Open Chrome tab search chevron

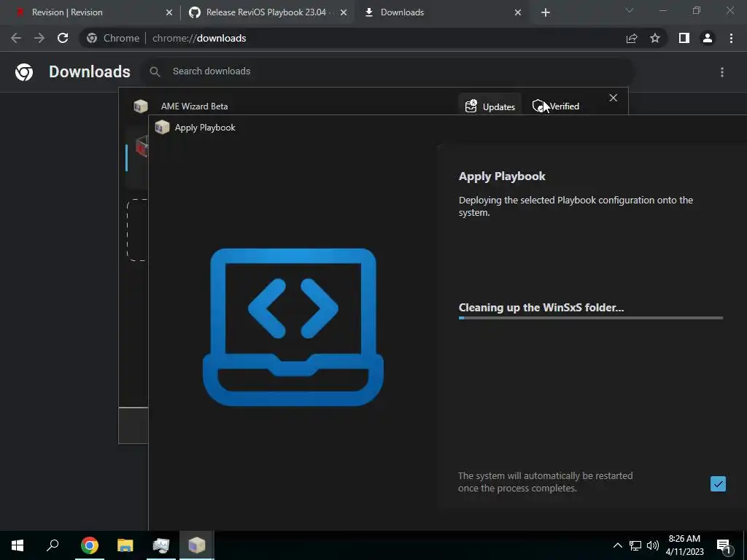630,10
